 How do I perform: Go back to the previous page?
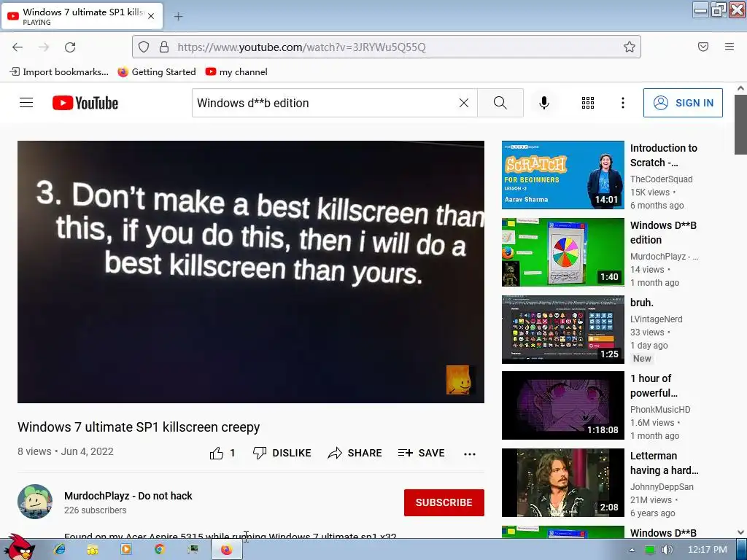point(18,47)
